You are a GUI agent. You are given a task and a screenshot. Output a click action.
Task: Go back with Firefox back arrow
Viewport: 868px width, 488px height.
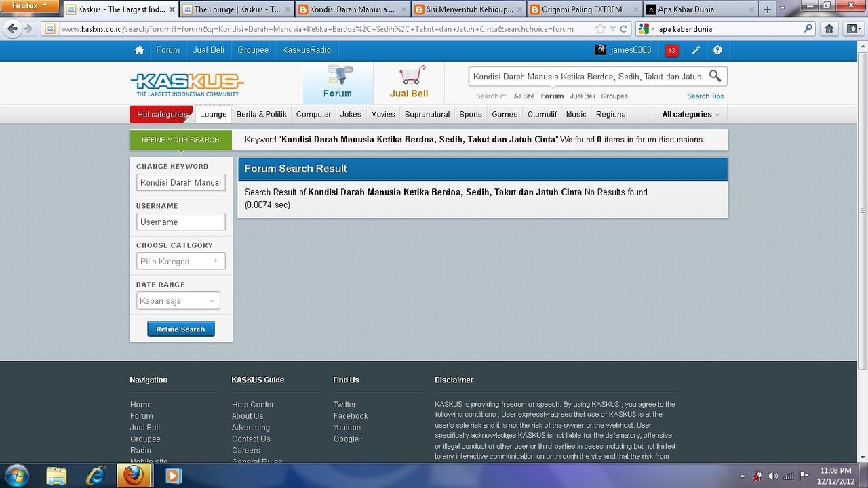click(12, 28)
